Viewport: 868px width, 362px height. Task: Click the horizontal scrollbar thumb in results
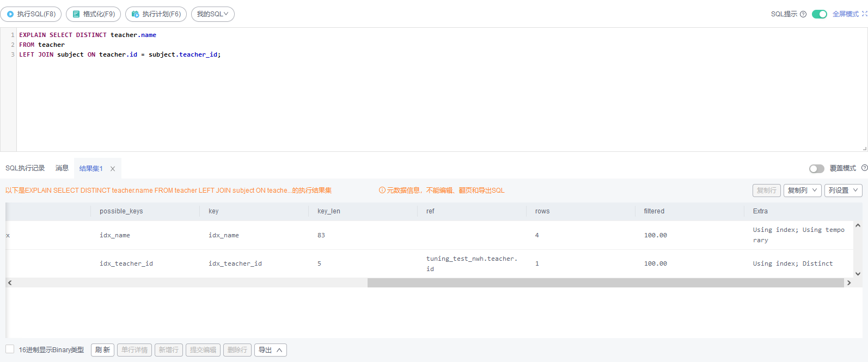click(x=606, y=283)
